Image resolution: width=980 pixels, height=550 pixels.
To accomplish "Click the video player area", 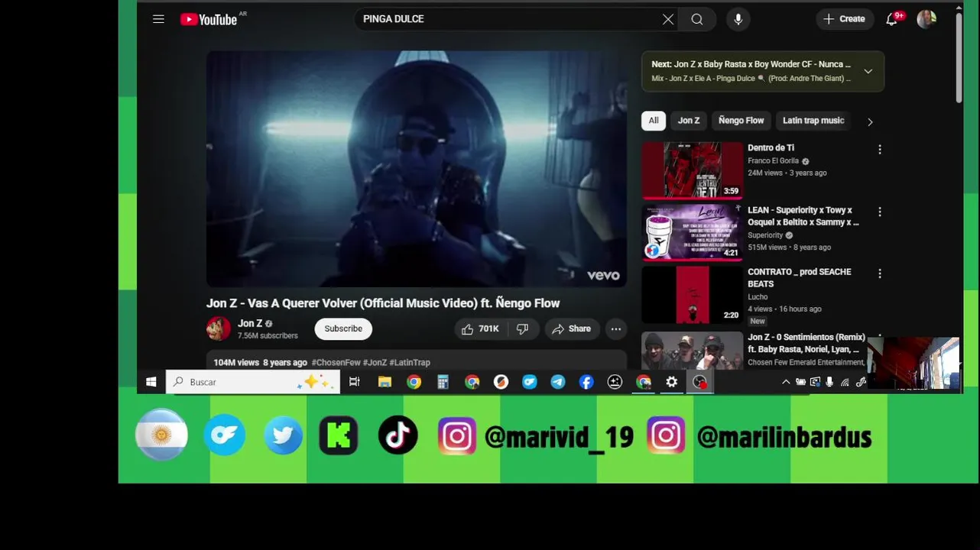I will click(x=417, y=169).
